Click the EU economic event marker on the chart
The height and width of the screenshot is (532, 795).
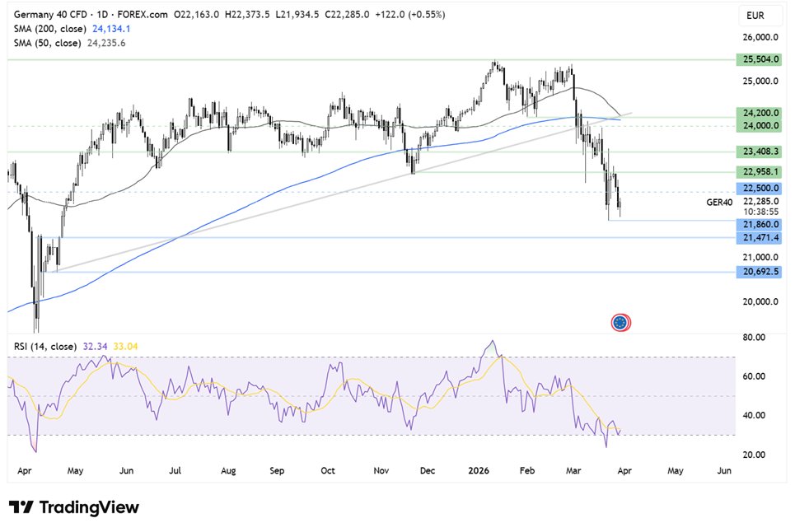[x=620, y=323]
